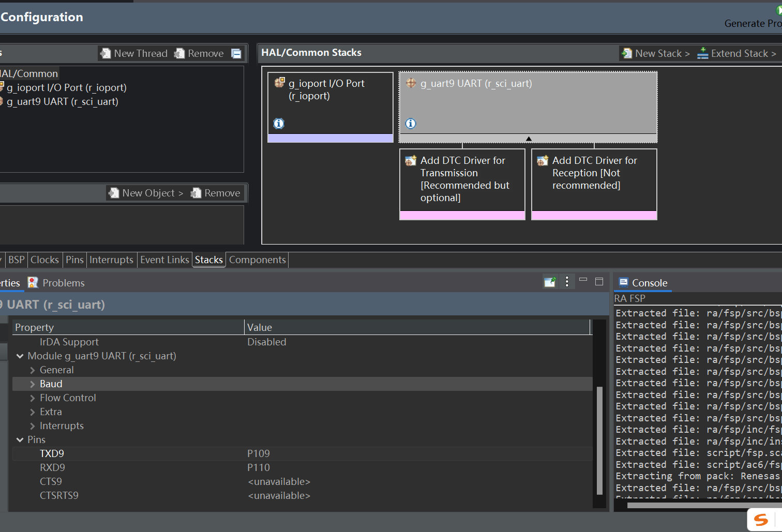Click the Add DTC Driver for Transmission icon
782x532 pixels.
[411, 160]
